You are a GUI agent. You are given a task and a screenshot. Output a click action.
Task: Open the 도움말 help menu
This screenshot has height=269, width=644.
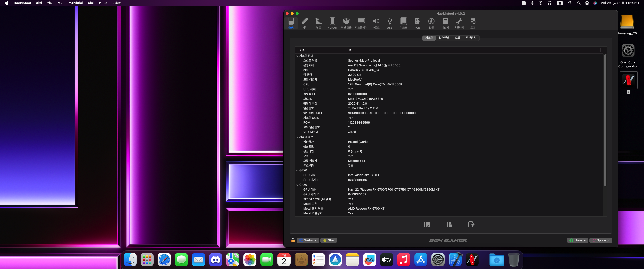pos(116,3)
